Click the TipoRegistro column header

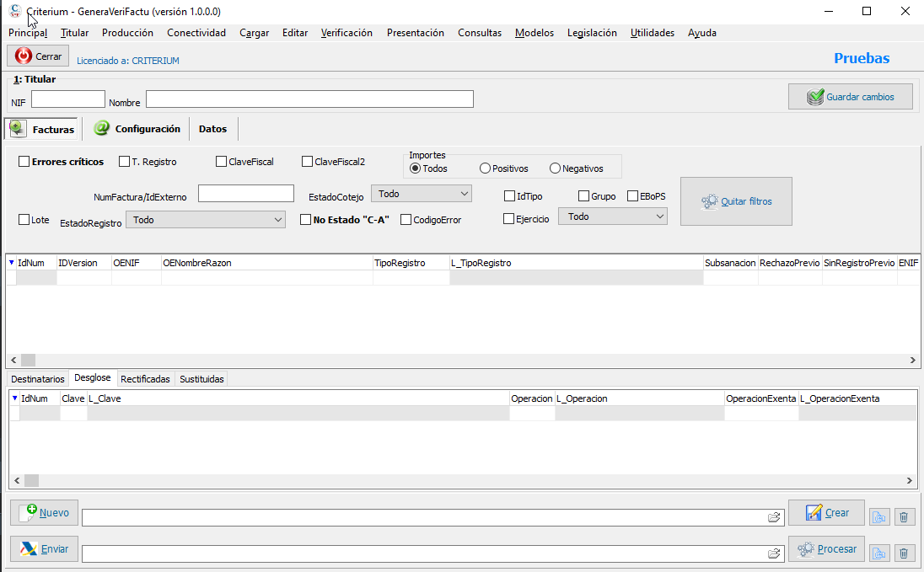pyautogui.click(x=411, y=263)
